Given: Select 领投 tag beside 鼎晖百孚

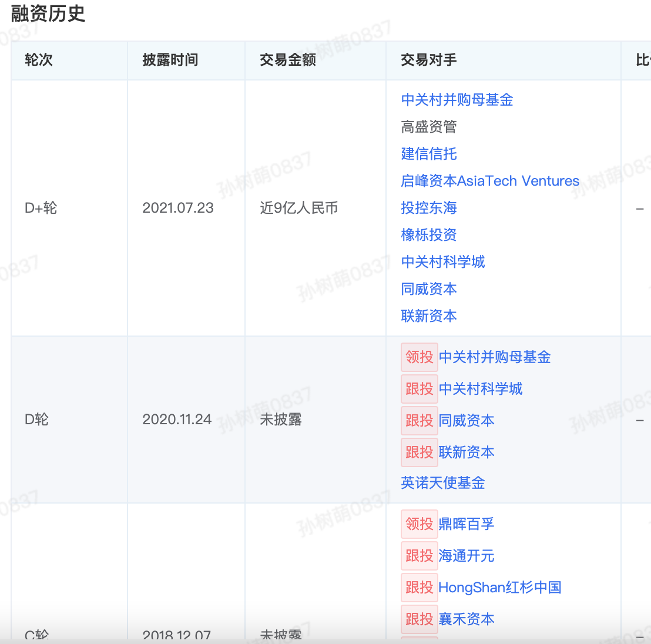Looking at the screenshot, I should point(420,524).
